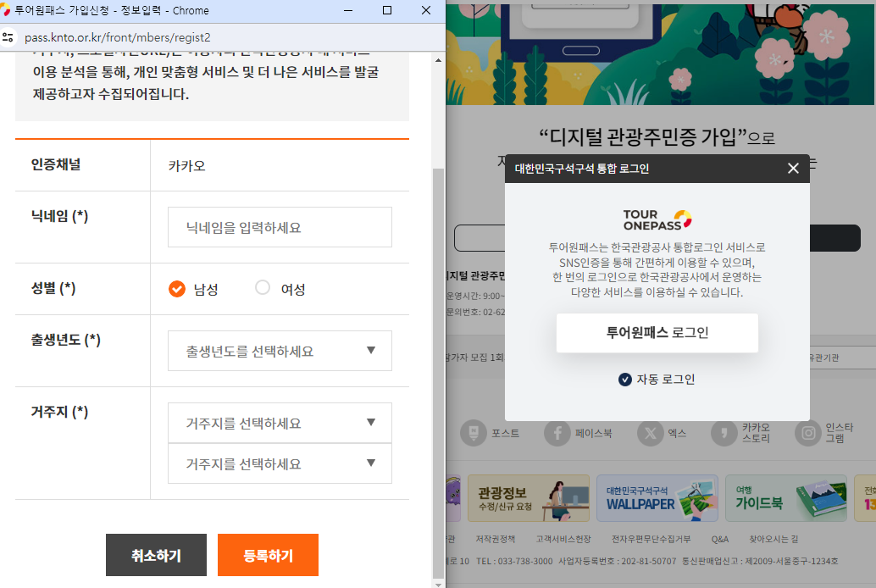Click the 전자우편무단수집거부 footer link

coord(651,540)
